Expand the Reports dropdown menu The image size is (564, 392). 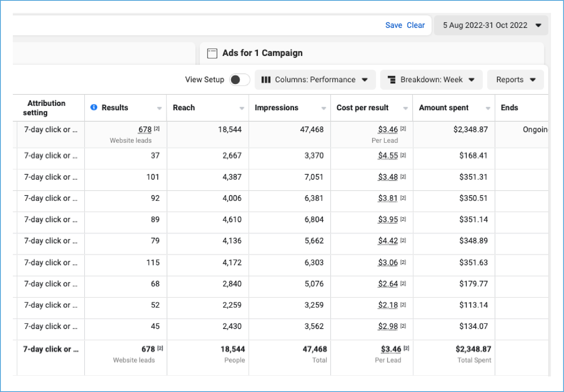515,80
